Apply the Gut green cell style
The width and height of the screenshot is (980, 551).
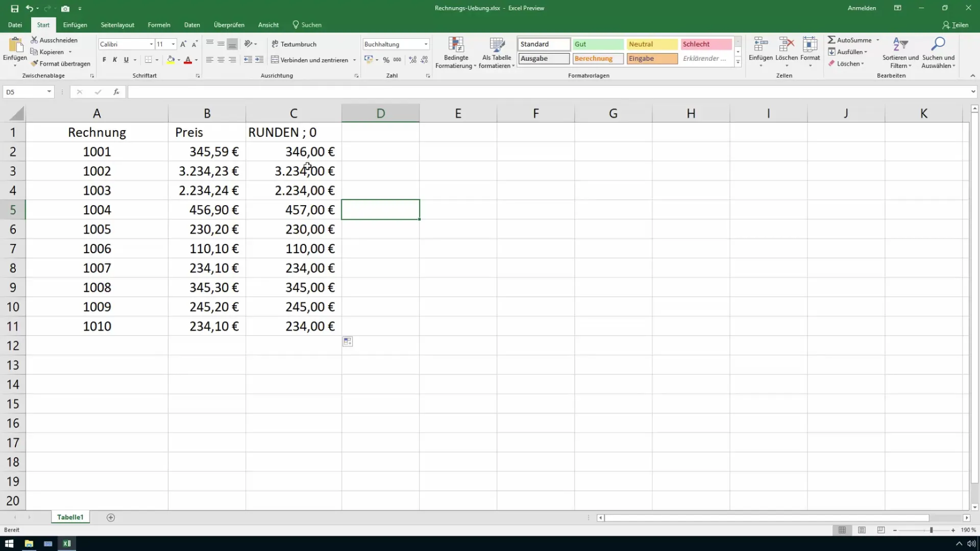(x=598, y=44)
